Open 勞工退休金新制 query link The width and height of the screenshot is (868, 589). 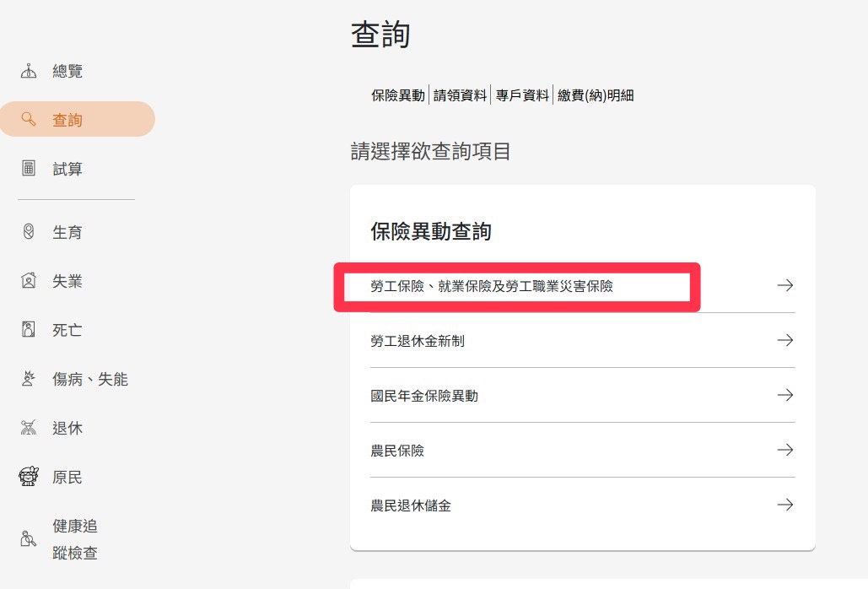point(418,341)
